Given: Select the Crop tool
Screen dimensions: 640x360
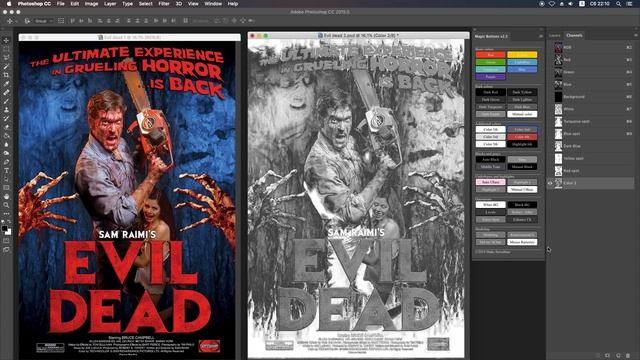Looking at the screenshot, I should (x=6, y=75).
